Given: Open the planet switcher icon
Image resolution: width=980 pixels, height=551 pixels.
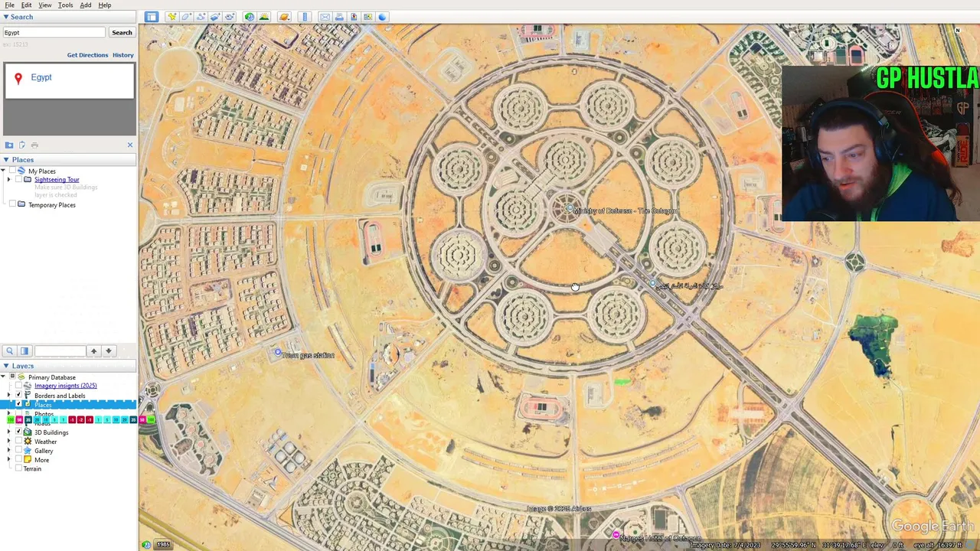Looking at the screenshot, I should (284, 17).
